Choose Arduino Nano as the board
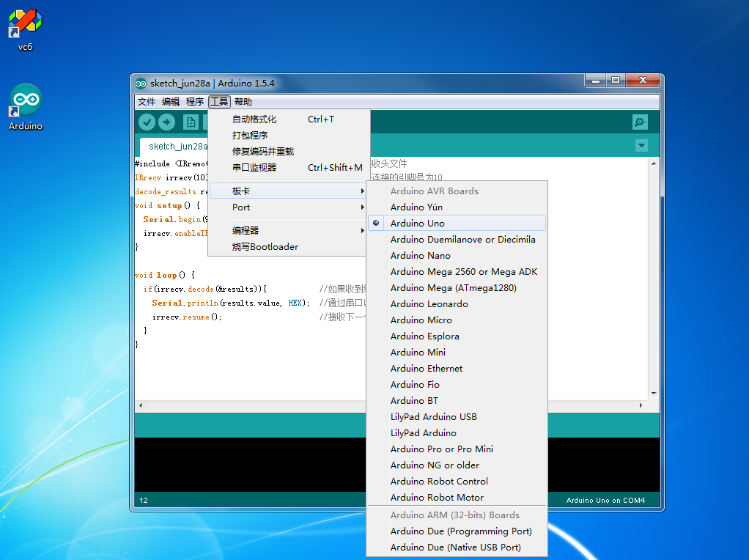Viewport: 749px width, 560px height. 420,256
